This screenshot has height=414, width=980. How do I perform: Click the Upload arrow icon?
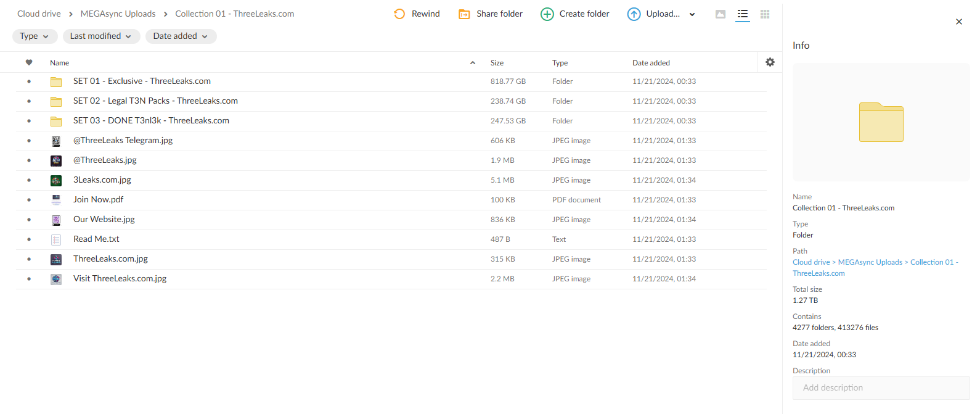click(x=634, y=14)
